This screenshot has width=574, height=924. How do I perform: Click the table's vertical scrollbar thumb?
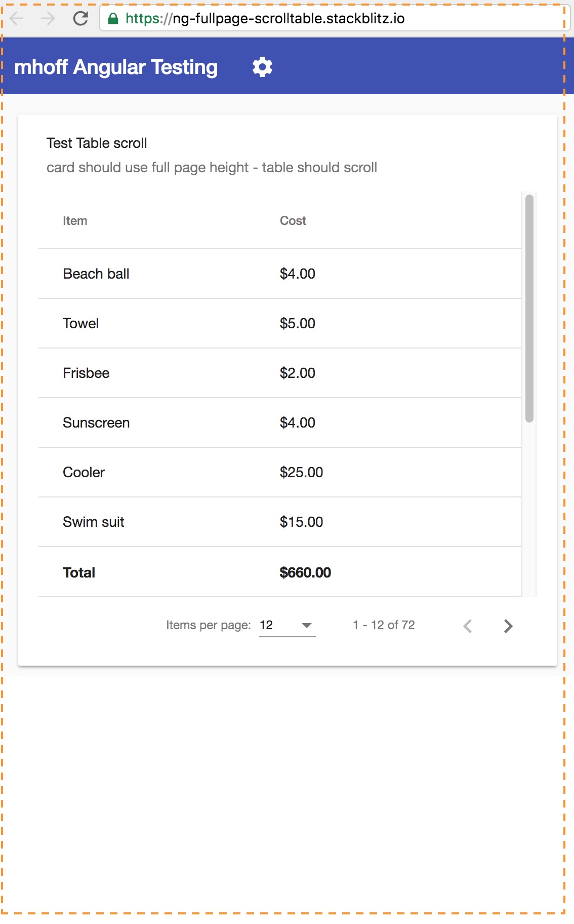(x=529, y=308)
